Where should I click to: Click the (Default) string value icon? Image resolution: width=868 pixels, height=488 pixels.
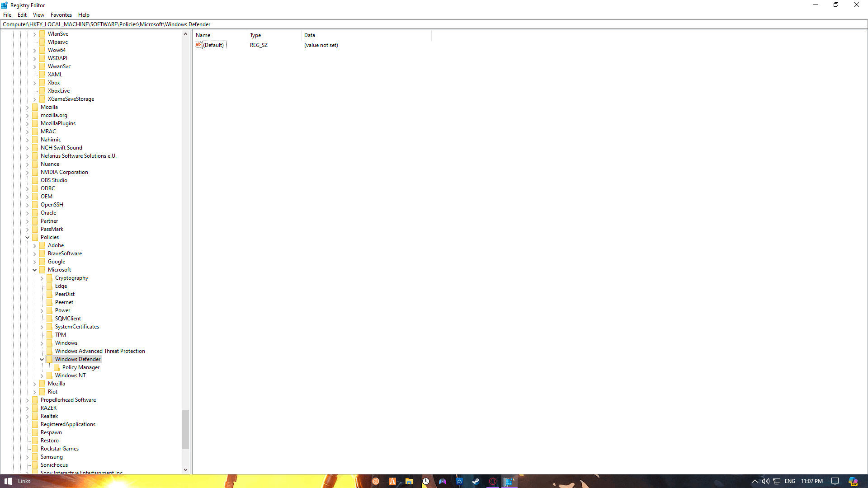click(198, 45)
